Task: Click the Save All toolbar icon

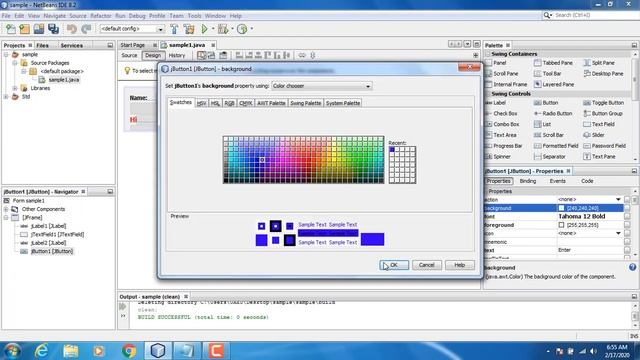Action: coord(53,29)
